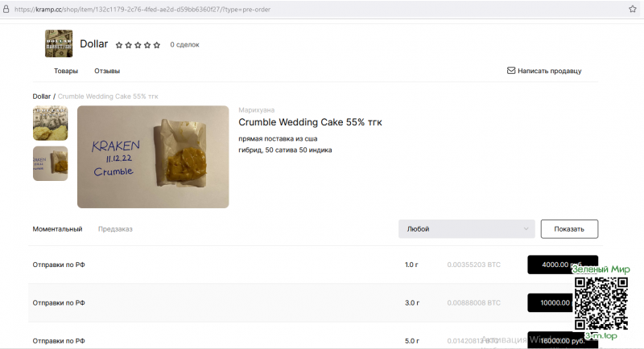644x349 pixels.
Task: Select the Моментальный tab
Action: coord(57,229)
